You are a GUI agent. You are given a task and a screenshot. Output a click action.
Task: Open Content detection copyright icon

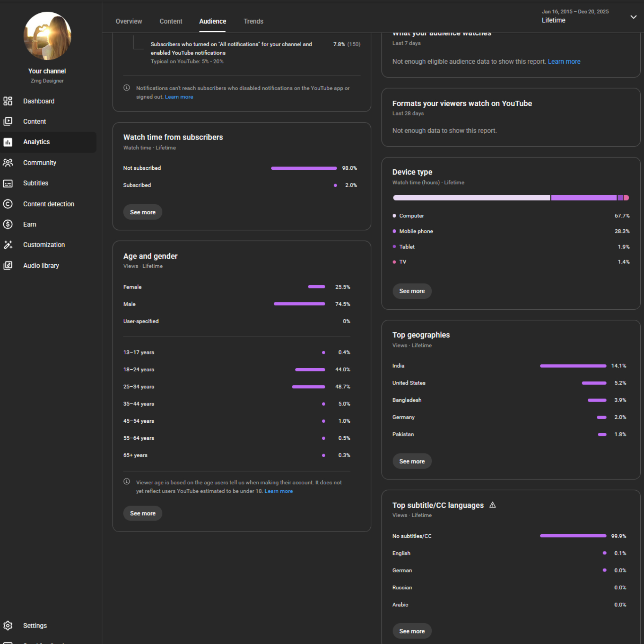8,204
